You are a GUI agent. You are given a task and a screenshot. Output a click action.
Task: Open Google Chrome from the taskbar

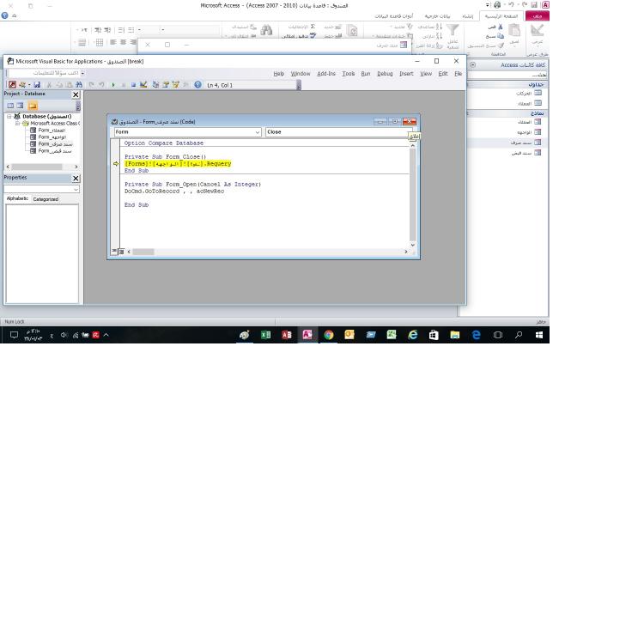click(328, 335)
